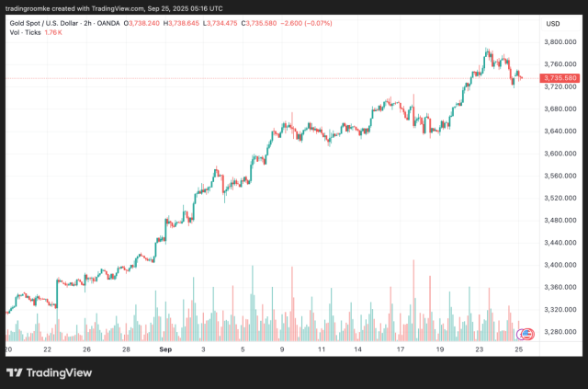Click the 3,360.000 price axis label
This screenshot has height=389, width=588.
560,287
